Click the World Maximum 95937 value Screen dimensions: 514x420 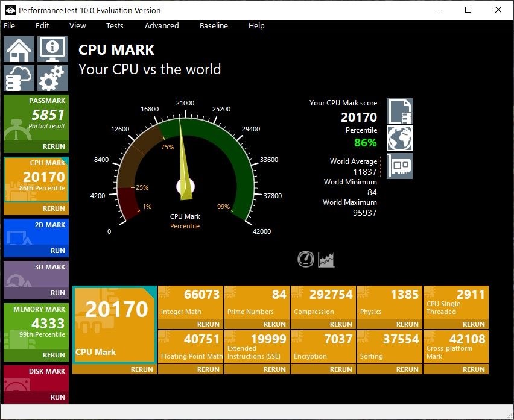[365, 213]
